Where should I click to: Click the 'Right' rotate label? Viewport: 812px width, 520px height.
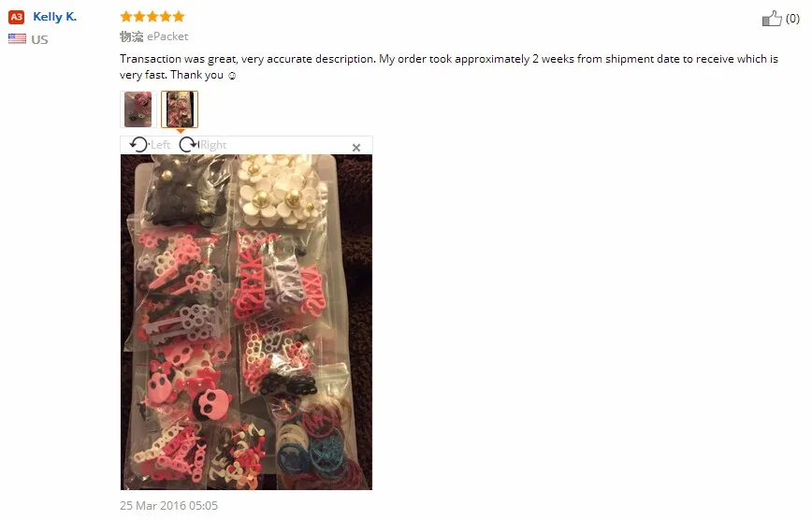click(213, 145)
